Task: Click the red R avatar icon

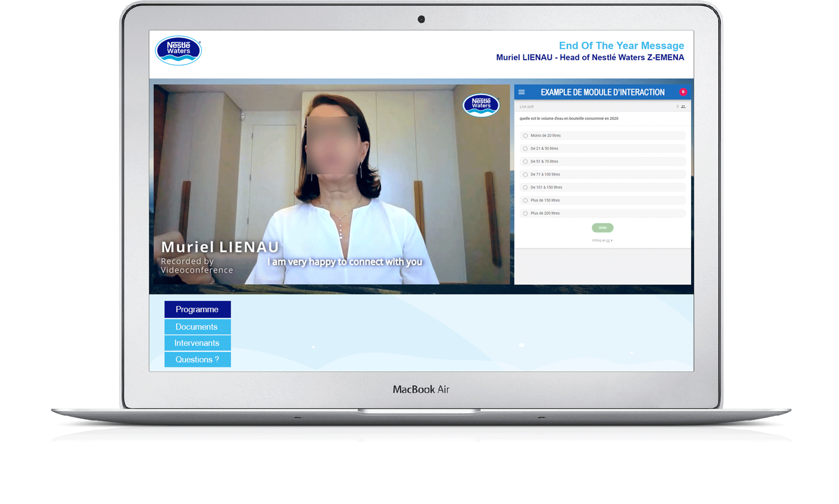Action: (683, 91)
